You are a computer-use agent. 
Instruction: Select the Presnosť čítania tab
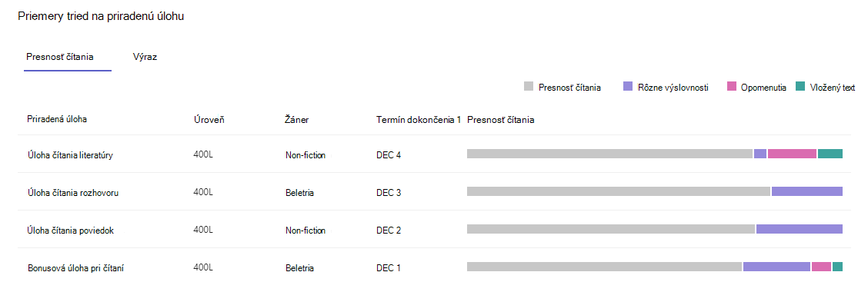60,57
